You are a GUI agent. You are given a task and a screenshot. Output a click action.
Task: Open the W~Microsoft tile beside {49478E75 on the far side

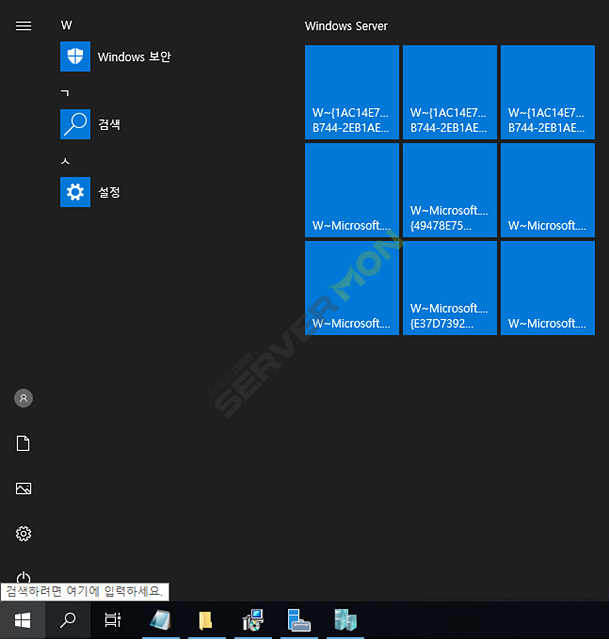coord(548,190)
